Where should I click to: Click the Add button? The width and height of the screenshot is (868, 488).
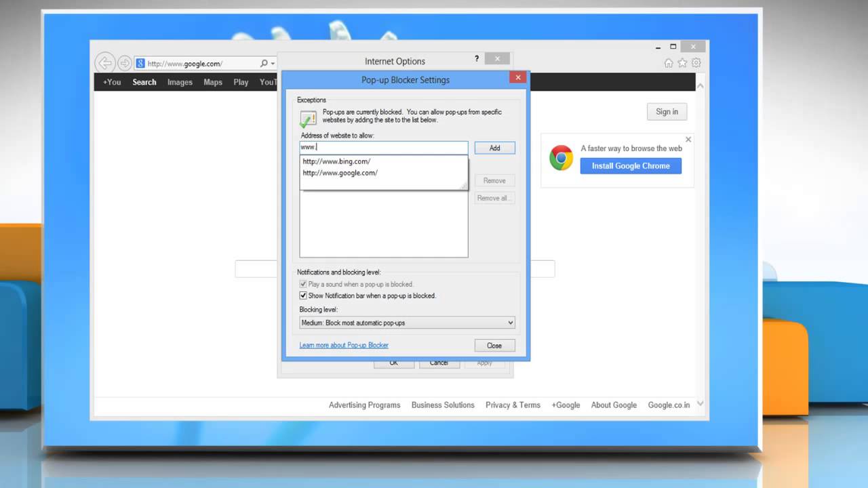(x=494, y=148)
